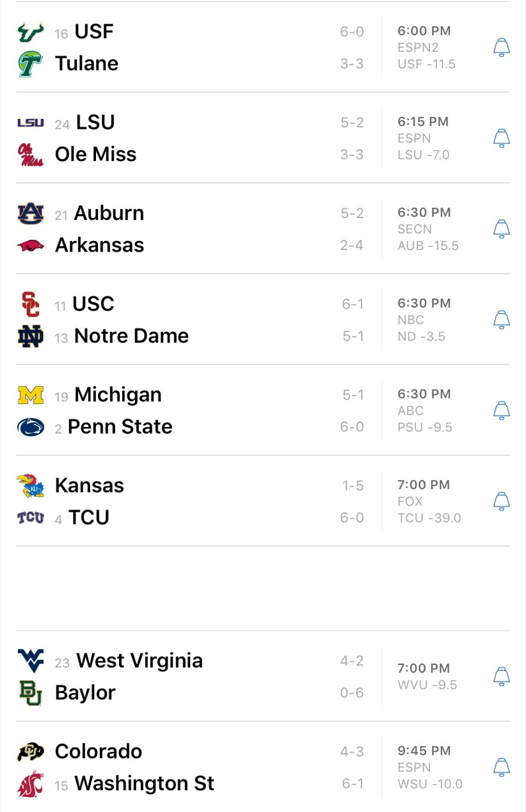The height and width of the screenshot is (812, 526).
Task: Tap bell icon for Michigan vs Penn State
Action: click(x=502, y=410)
